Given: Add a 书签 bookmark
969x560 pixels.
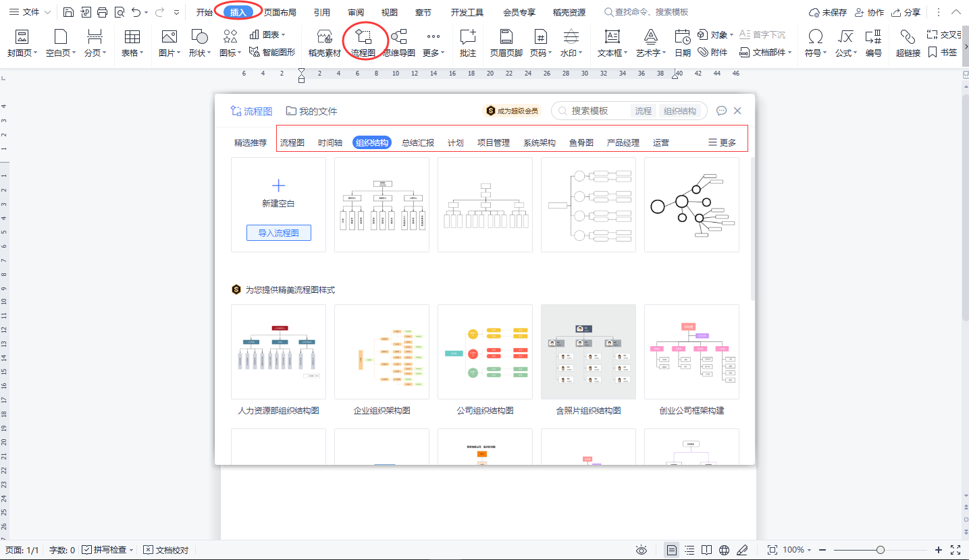Looking at the screenshot, I should click(943, 52).
